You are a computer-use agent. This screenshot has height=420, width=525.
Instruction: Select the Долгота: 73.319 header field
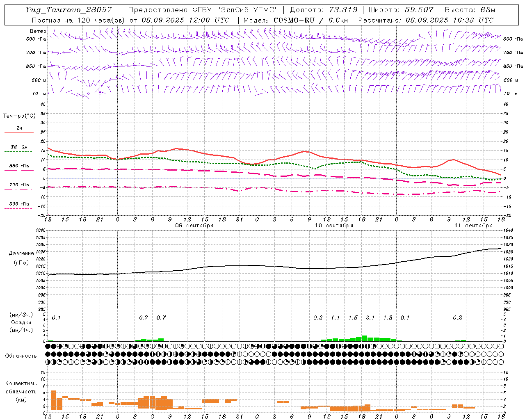click(x=324, y=10)
